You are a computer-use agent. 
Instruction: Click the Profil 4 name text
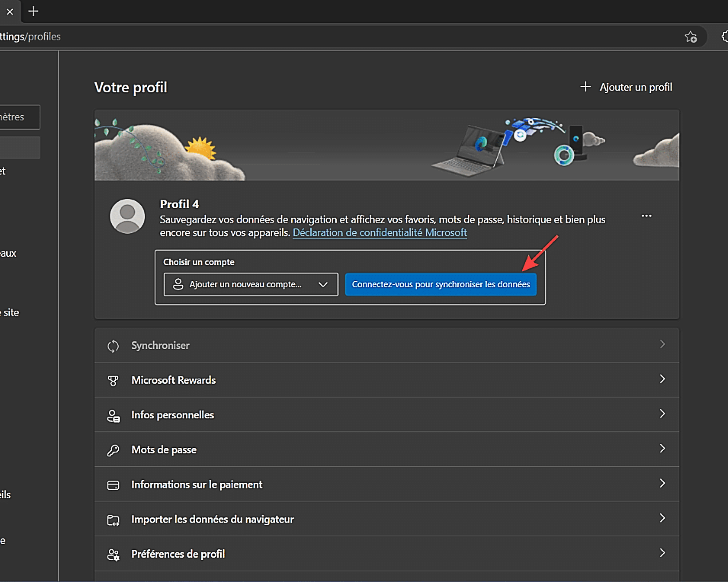(179, 204)
